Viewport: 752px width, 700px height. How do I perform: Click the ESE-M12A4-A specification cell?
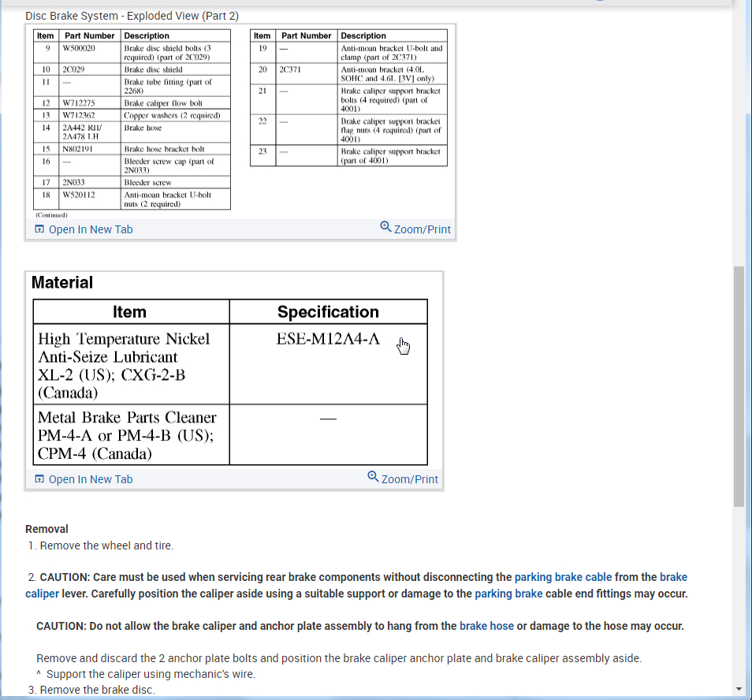[x=328, y=364]
